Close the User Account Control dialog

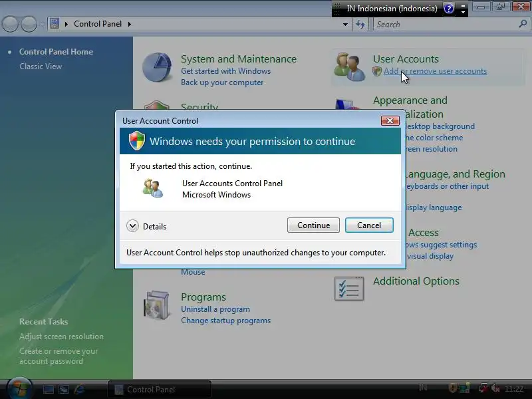(x=390, y=120)
